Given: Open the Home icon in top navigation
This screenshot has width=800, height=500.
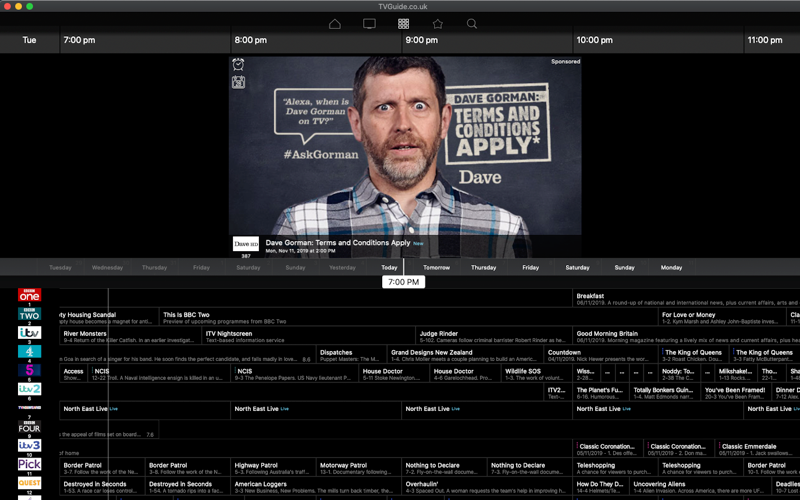Looking at the screenshot, I should (x=335, y=24).
